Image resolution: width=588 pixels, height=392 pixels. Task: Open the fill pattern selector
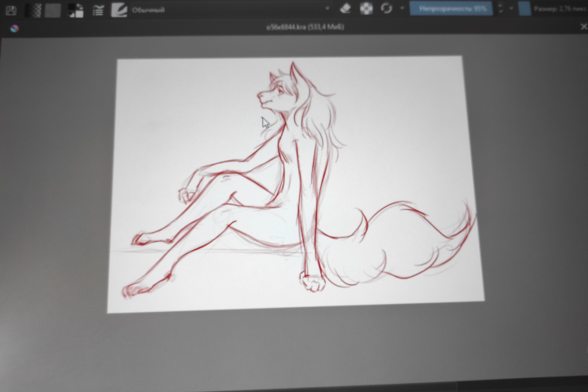(x=53, y=10)
